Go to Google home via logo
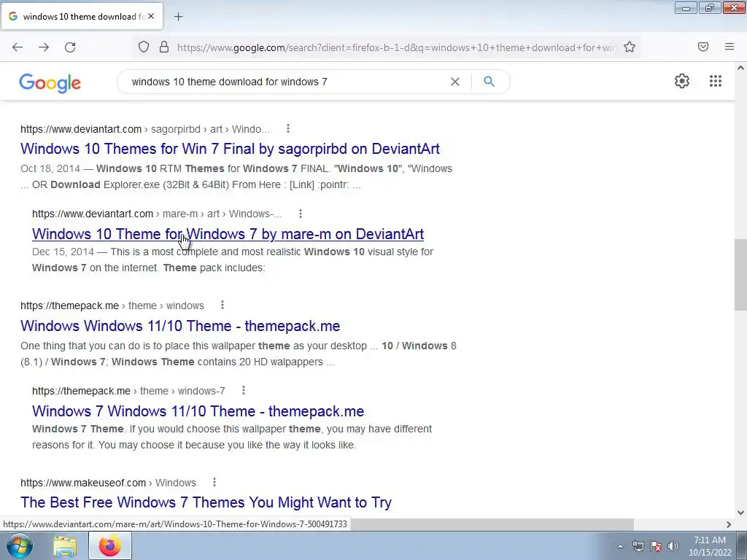This screenshot has width=747, height=560. click(x=50, y=83)
